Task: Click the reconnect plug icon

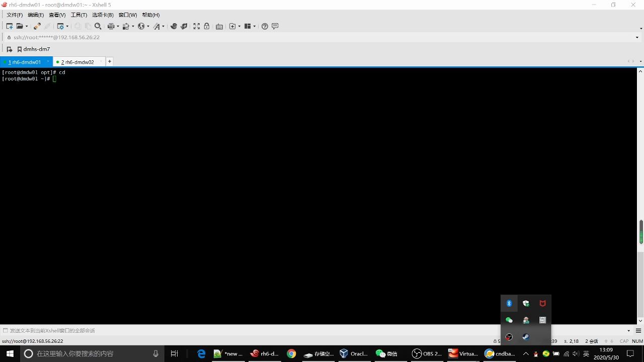Action: pos(37,26)
